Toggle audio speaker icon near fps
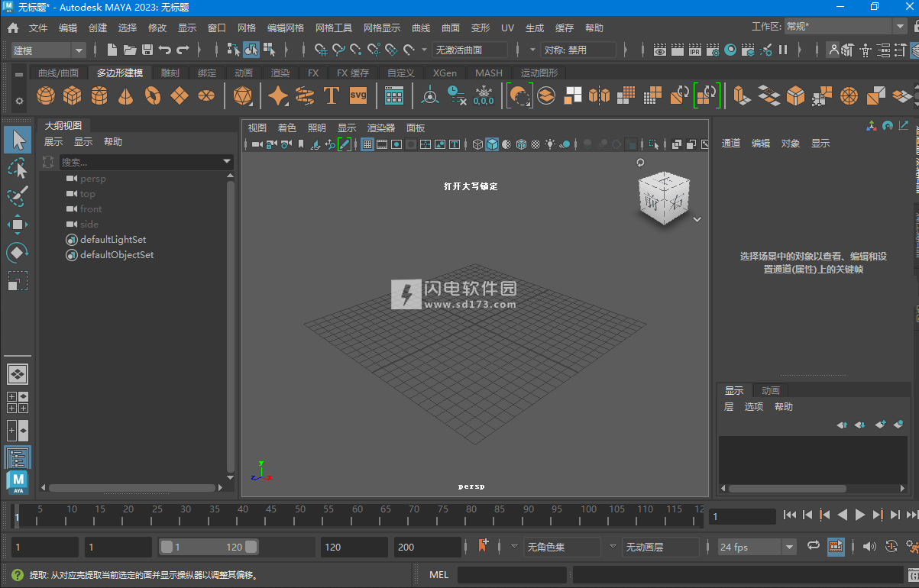Viewport: 919px width, 588px height. [x=869, y=546]
